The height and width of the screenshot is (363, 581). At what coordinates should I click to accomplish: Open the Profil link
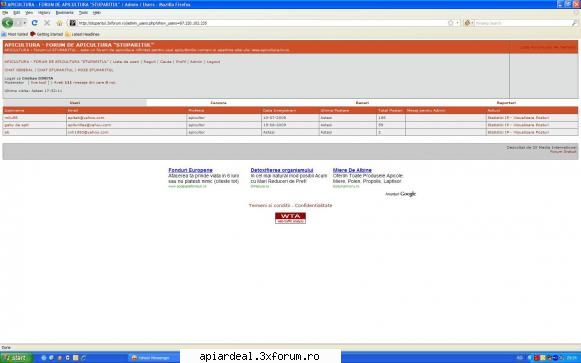(x=181, y=62)
